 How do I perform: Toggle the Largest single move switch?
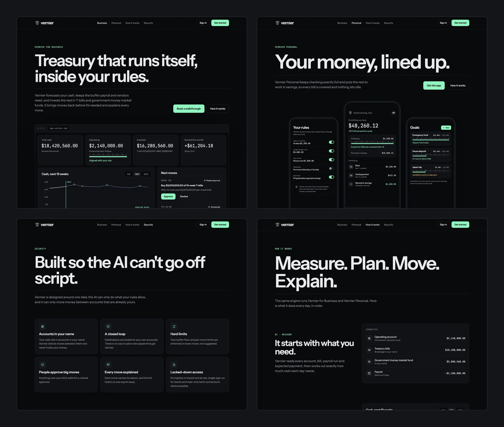[331, 151]
